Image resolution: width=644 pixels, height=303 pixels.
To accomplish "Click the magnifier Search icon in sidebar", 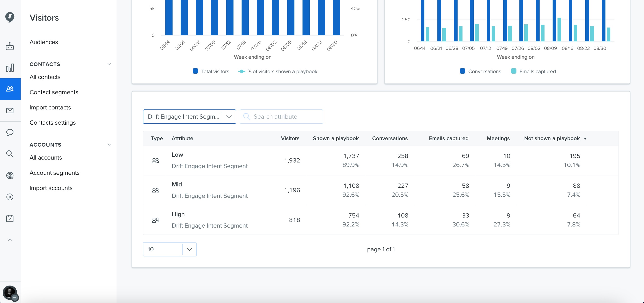I will 10,154.
